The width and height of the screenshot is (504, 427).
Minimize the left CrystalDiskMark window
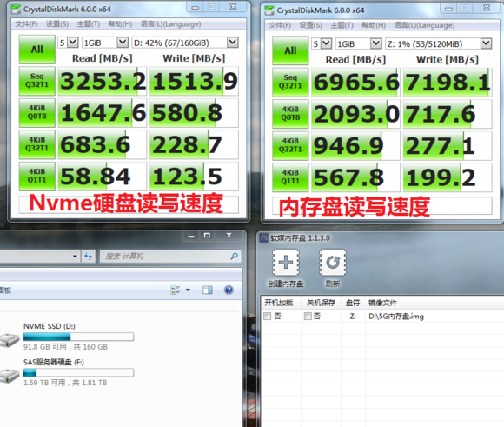(196, 7)
